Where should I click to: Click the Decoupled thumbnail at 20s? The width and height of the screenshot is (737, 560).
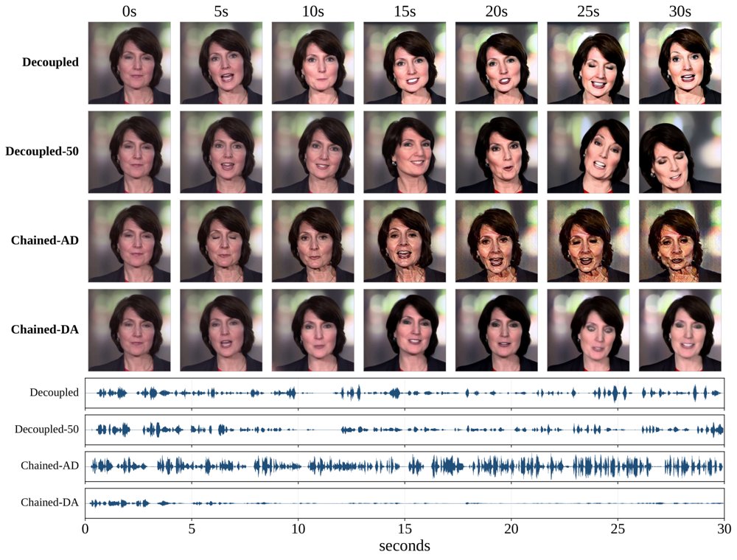[496, 63]
